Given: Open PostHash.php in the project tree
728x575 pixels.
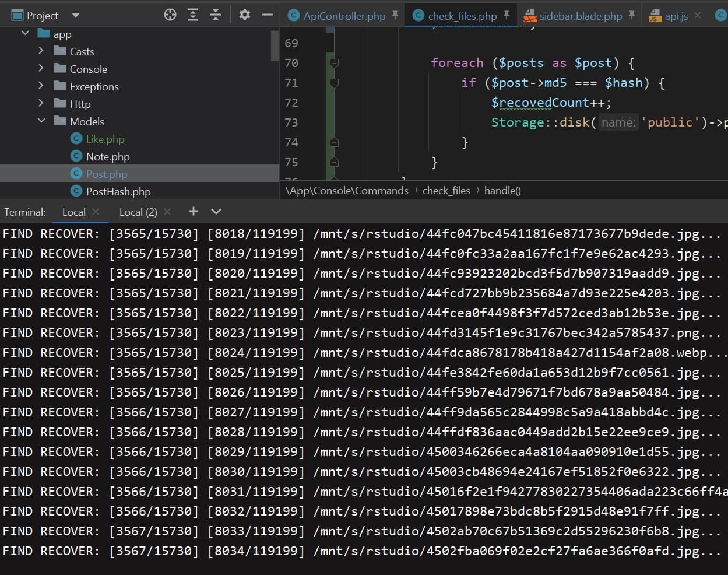Looking at the screenshot, I should (118, 191).
